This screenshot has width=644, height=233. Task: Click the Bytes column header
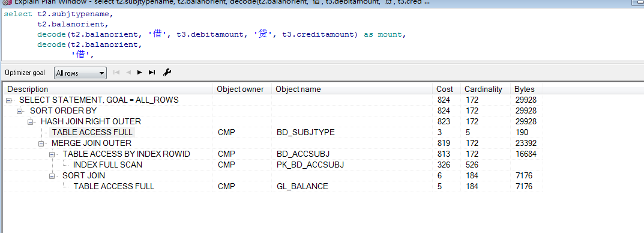526,89
